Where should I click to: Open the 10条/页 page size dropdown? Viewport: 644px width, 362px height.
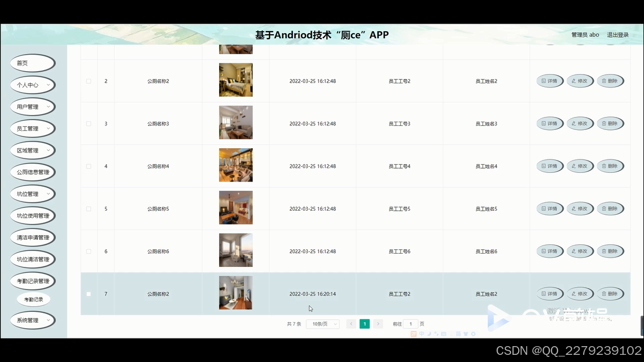coord(323,324)
